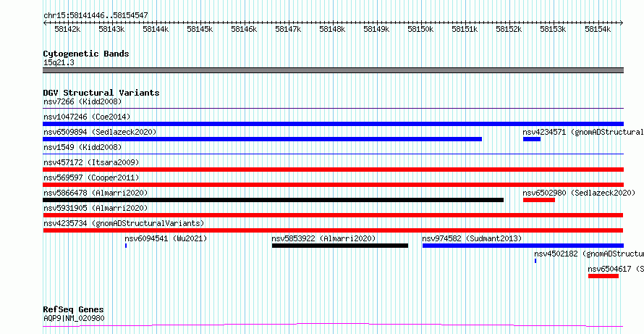Click the 15q21.3 cytogenetic band bar
The height and width of the screenshot is (334, 644).
(x=333, y=70)
